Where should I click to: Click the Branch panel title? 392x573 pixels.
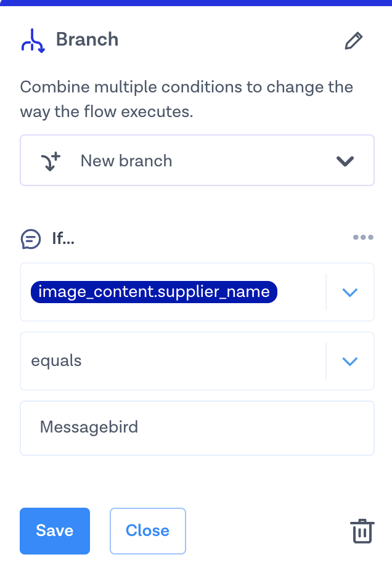tap(87, 40)
